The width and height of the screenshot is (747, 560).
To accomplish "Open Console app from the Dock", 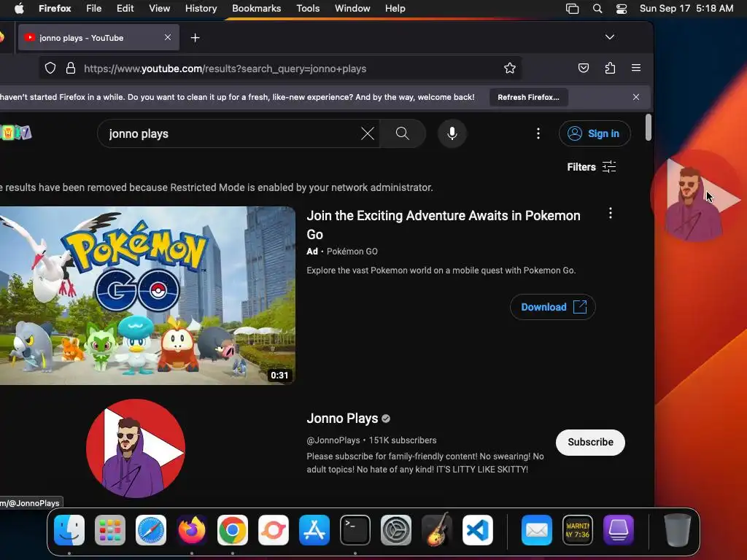I will pyautogui.click(x=578, y=530).
